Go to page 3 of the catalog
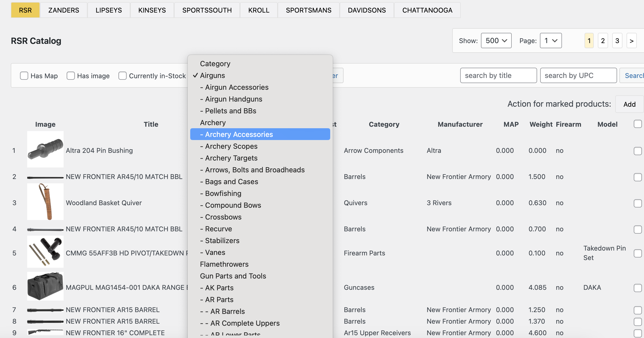Viewport: 644px width, 338px height. [617, 41]
